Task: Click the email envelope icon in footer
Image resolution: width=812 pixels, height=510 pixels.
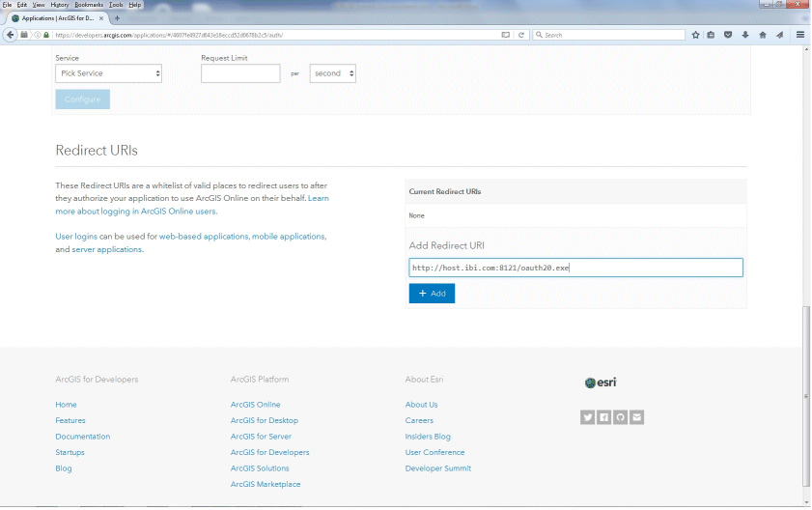Action: click(x=637, y=417)
